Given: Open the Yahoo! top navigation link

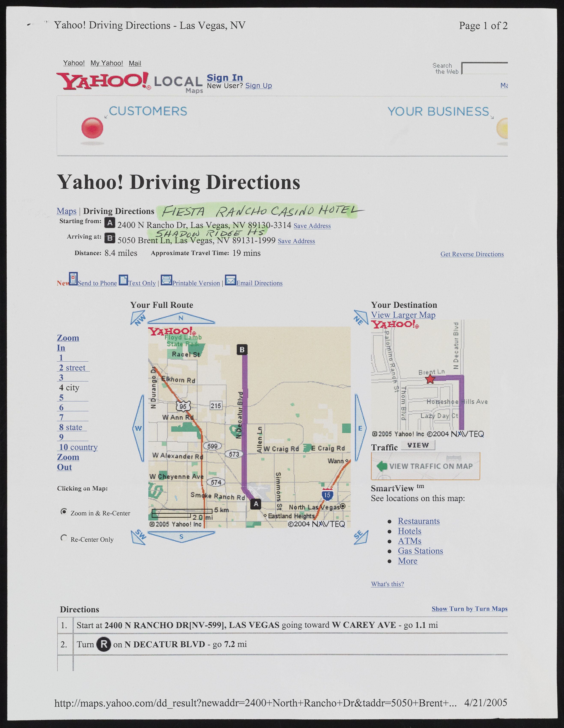Looking at the screenshot, I should pyautogui.click(x=74, y=63).
